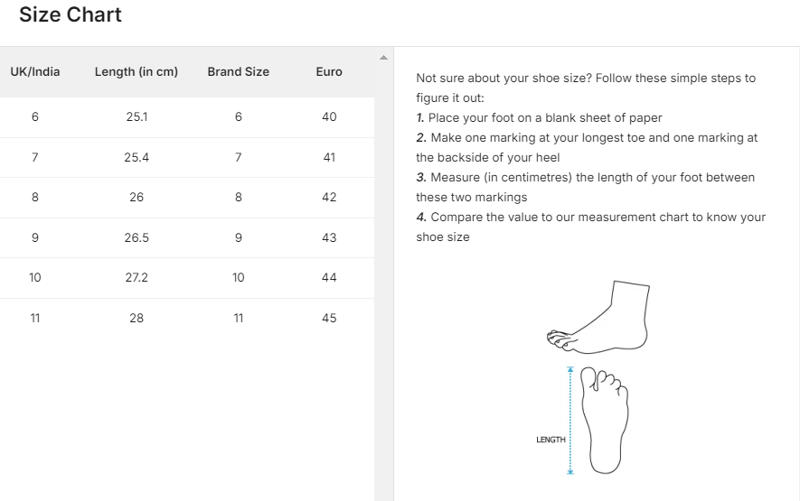Click the LENGTH label in diagram
This screenshot has width=800, height=501.
[x=550, y=440]
